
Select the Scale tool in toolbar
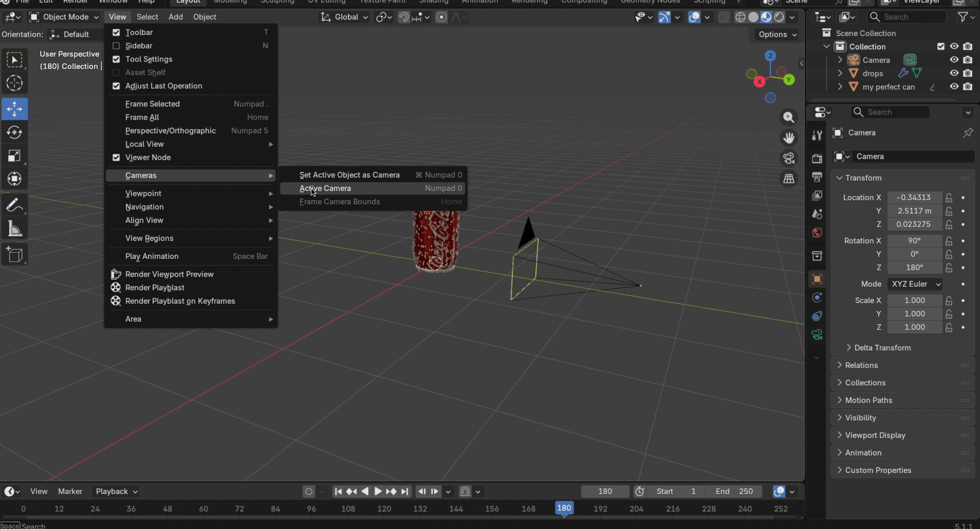(14, 155)
